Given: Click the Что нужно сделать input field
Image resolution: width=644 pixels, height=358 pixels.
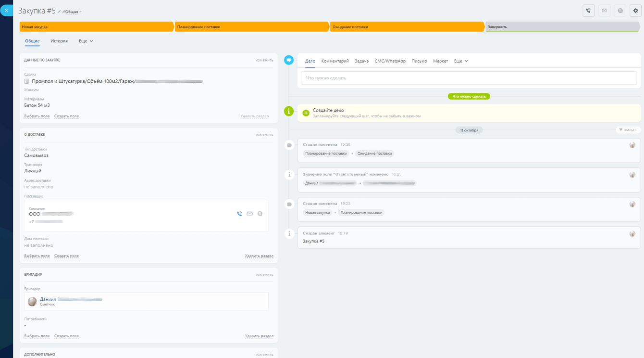Looking at the screenshot, I should [x=469, y=78].
